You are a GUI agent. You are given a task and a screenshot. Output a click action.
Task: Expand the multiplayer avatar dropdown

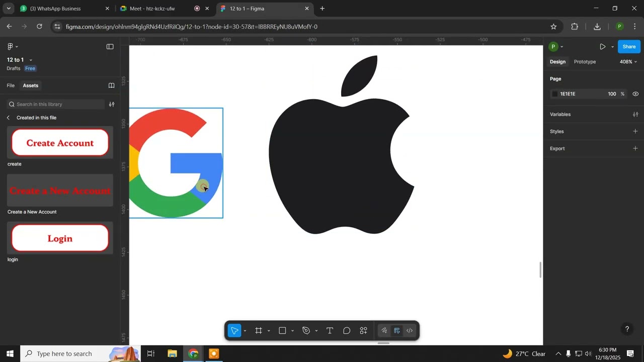(561, 47)
